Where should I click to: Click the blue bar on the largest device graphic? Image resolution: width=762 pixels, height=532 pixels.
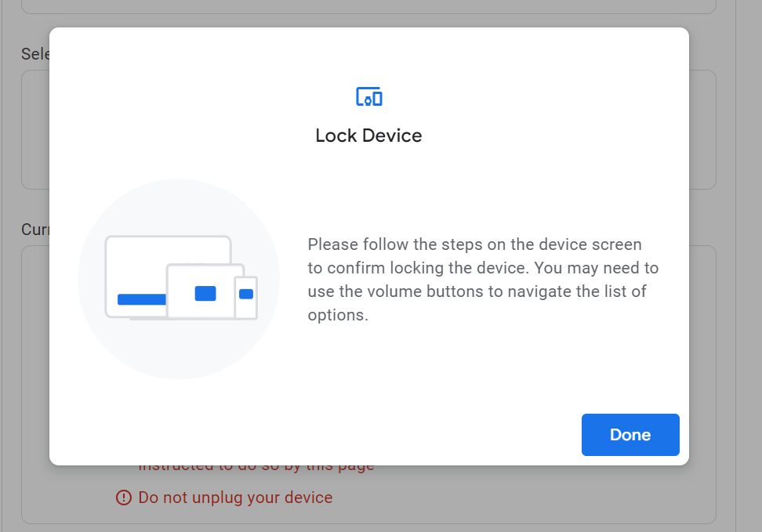pos(141,299)
